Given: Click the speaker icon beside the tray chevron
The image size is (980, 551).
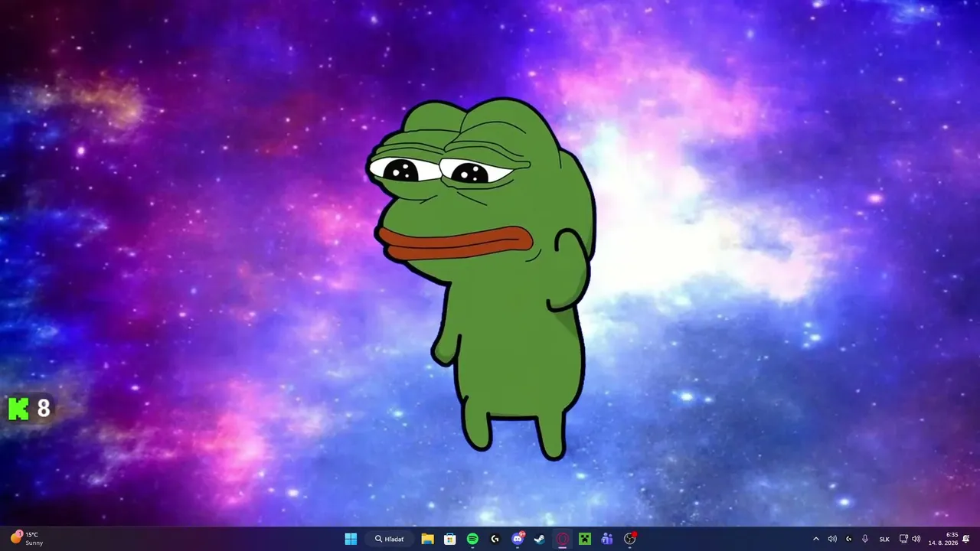Looking at the screenshot, I should pos(832,539).
